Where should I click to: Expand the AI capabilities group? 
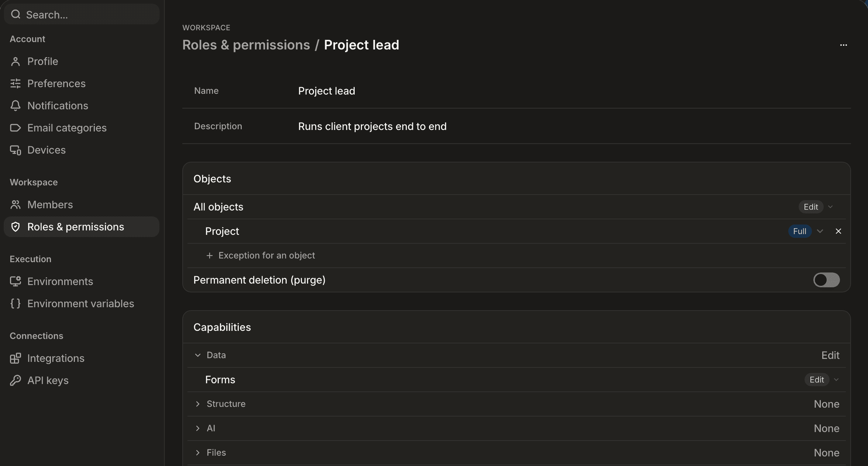pos(198,428)
